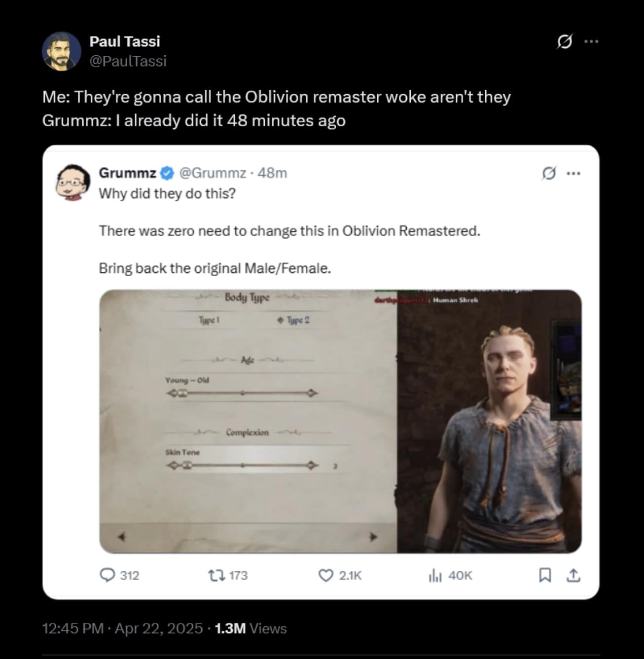Screen dimensions: 644x659
Task: Click the 12:45 PM Apr 22, 2025 timestamp
Action: click(x=122, y=628)
